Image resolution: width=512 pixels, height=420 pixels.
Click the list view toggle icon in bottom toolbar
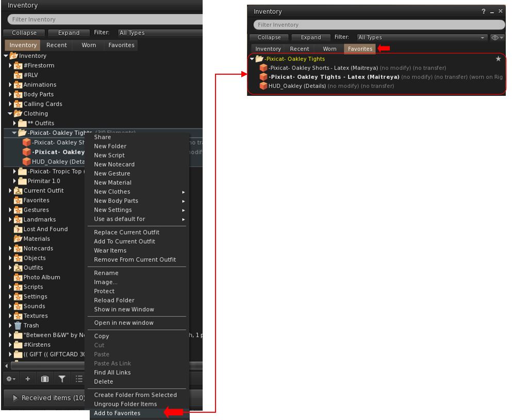point(79,379)
